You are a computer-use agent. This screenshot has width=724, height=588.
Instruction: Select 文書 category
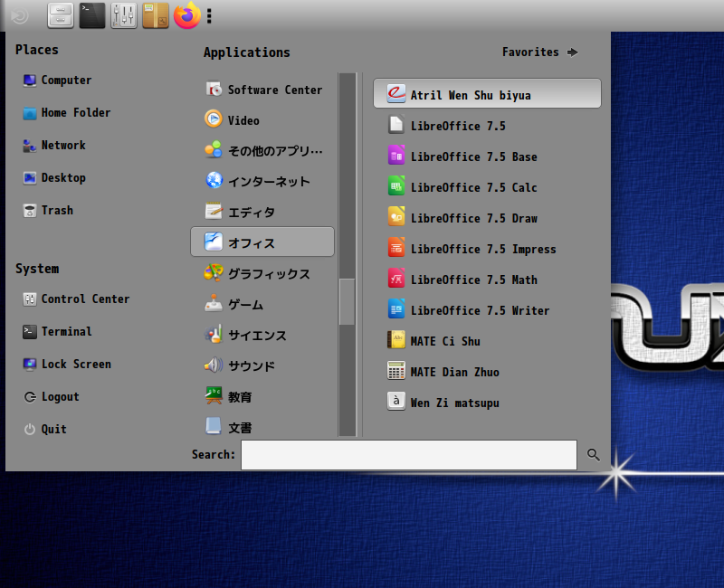[x=262, y=426]
